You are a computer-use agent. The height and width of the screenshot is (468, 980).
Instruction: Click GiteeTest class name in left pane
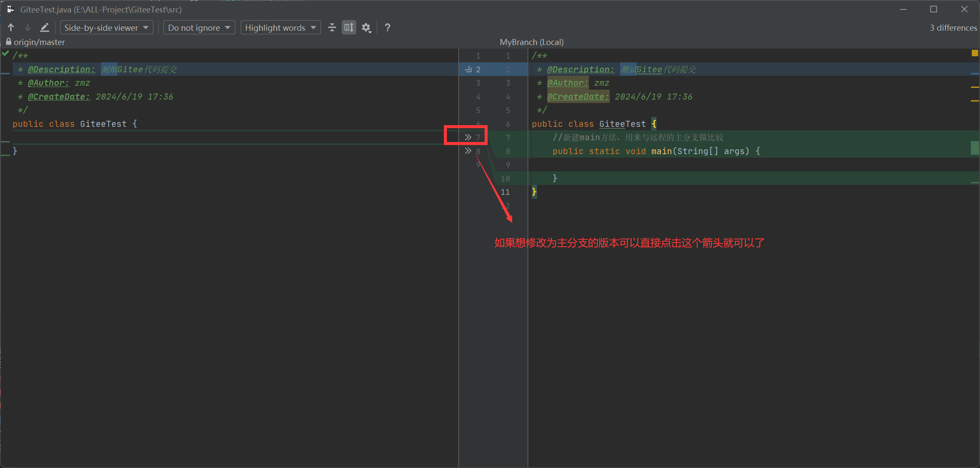point(103,124)
